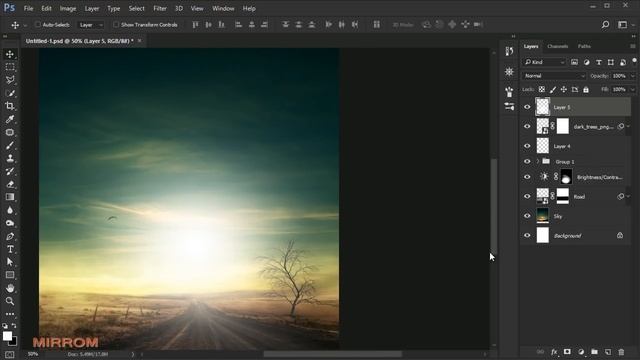The image size is (640, 360).
Task: Switch to the Paths tab
Action: pos(584,47)
